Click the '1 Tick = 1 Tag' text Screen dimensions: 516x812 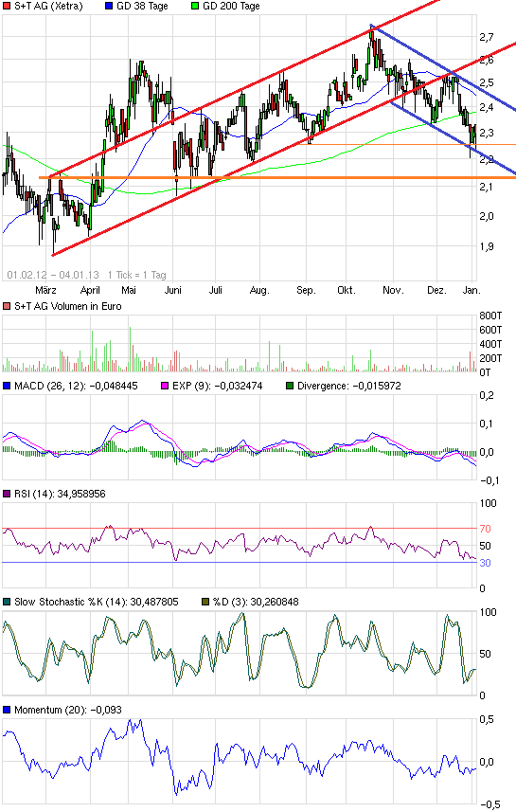(x=136, y=275)
